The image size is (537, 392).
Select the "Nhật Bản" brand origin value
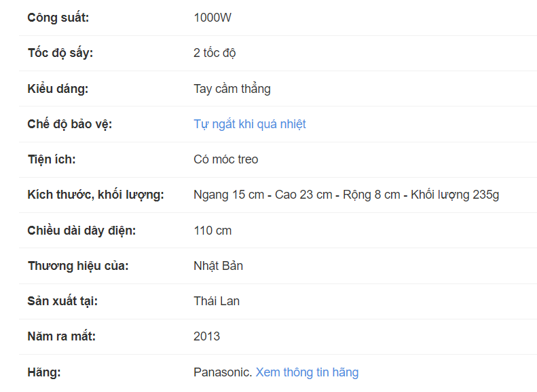point(218,266)
